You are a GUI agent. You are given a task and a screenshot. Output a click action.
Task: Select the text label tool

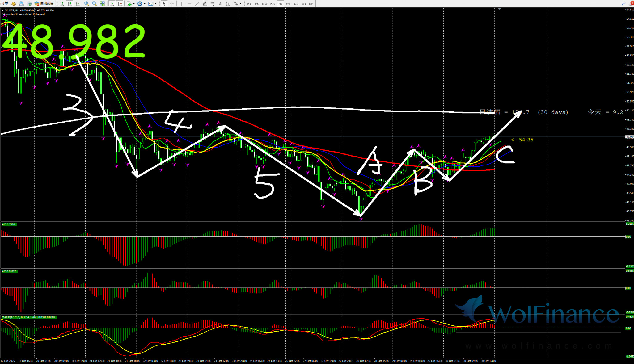pos(228,4)
